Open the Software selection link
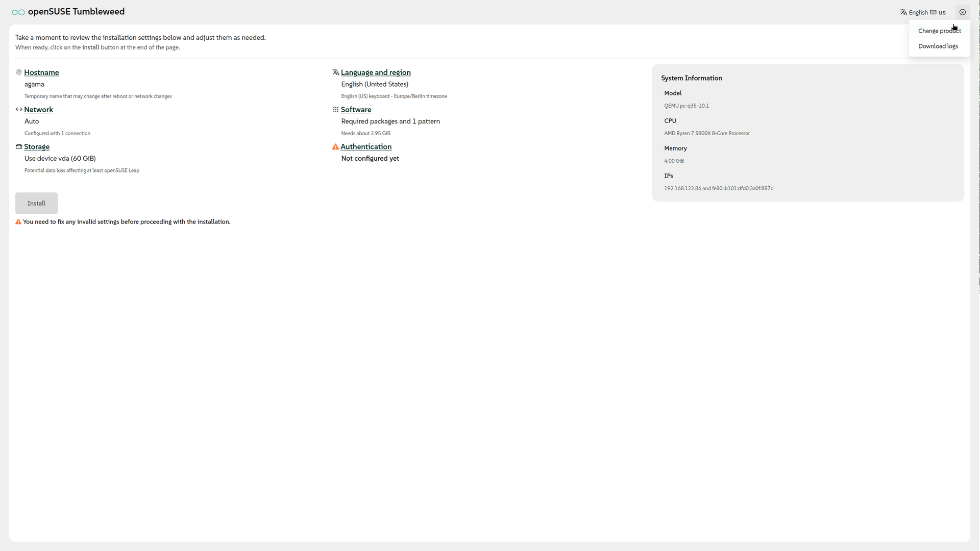 point(356,110)
